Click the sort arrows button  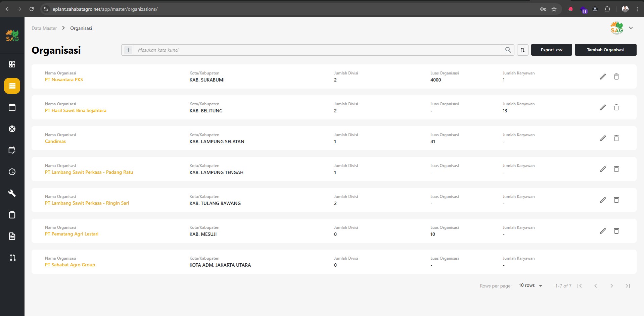click(x=522, y=50)
